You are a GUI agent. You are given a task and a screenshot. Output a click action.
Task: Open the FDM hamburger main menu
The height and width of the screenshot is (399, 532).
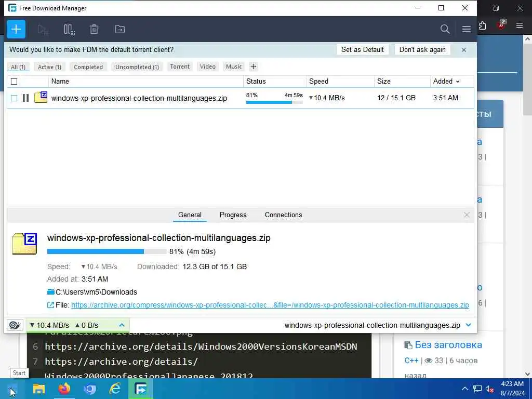(466, 29)
